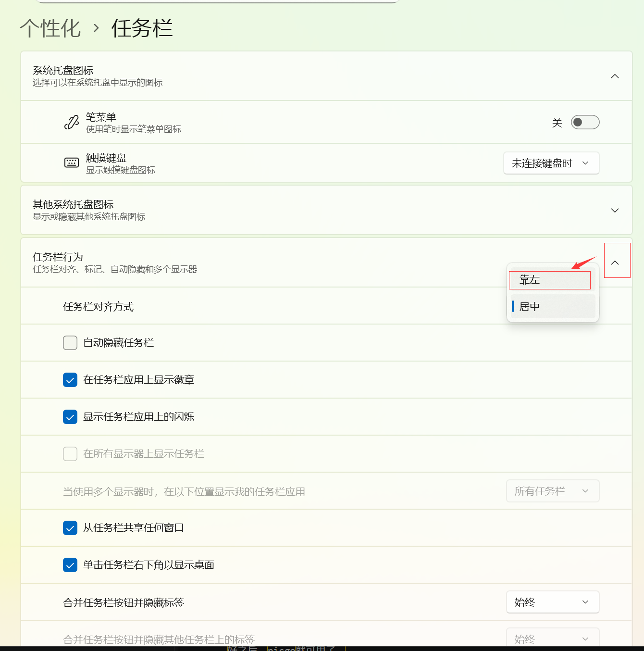Uncheck 显示任务栏应用上的闪烁

point(70,417)
